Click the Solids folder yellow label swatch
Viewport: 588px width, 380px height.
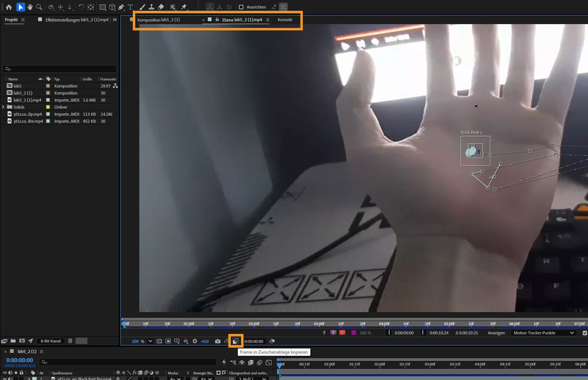click(48, 107)
